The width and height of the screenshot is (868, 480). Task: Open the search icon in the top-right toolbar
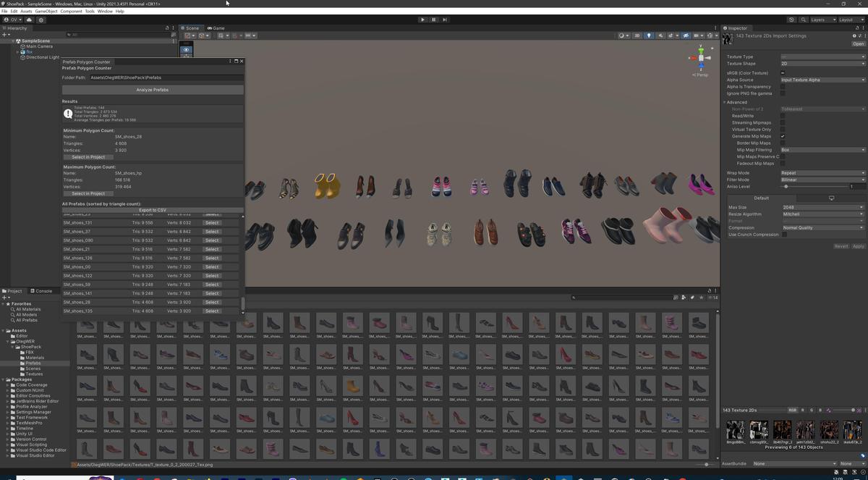tap(803, 20)
